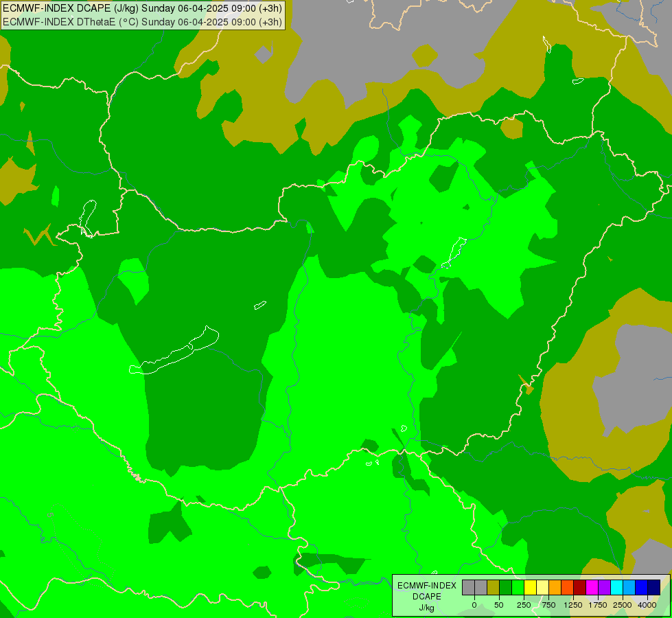Click the legend value 50
This screenshot has width=672, height=618.
click(499, 605)
